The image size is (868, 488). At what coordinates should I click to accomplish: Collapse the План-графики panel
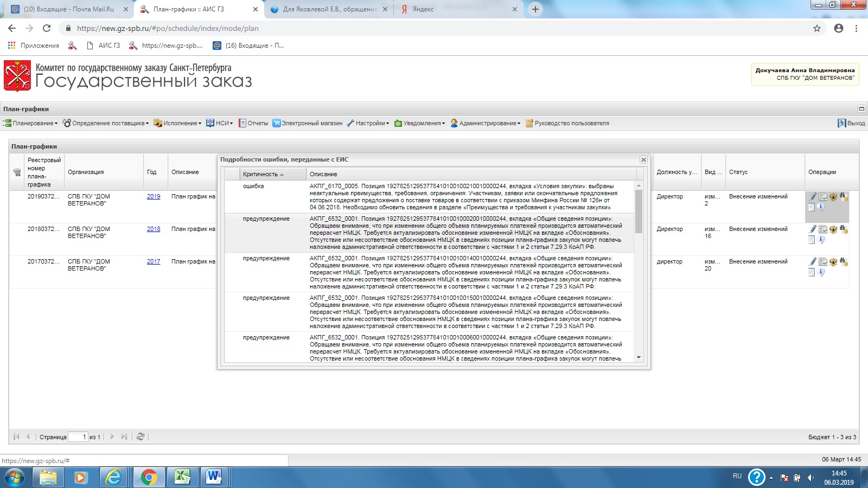(861, 108)
